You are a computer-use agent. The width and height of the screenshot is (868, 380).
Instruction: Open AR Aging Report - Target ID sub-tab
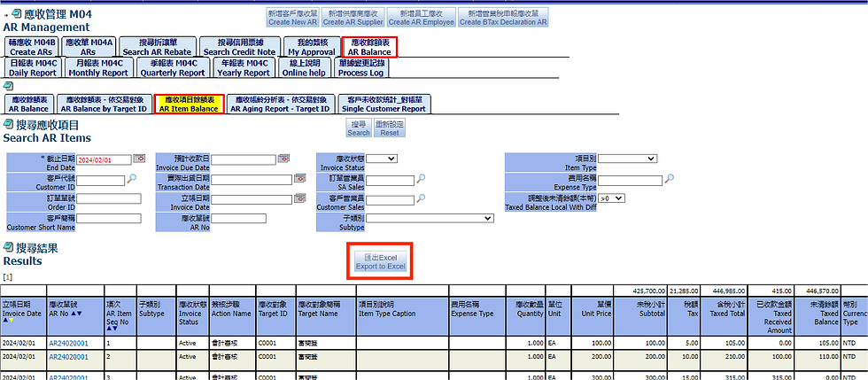click(x=280, y=105)
